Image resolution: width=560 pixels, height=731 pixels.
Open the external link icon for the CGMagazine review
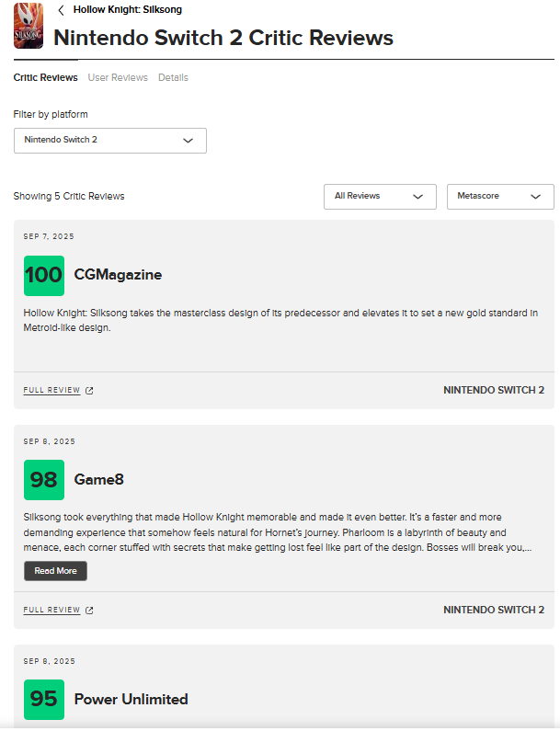tap(89, 391)
